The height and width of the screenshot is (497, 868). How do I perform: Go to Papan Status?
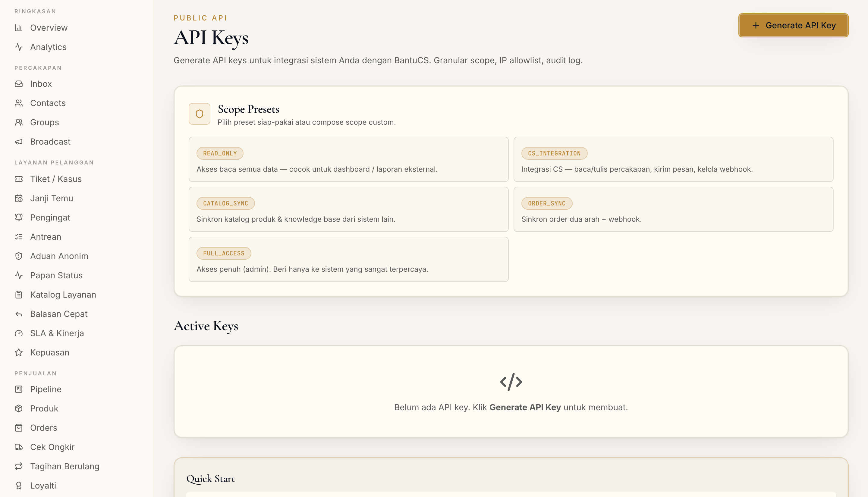coord(56,276)
